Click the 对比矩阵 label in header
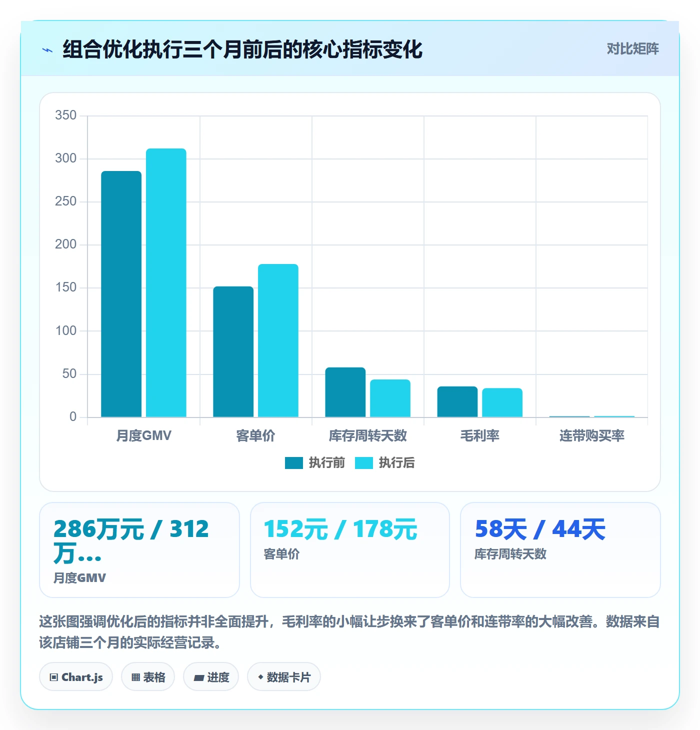 [x=632, y=49]
